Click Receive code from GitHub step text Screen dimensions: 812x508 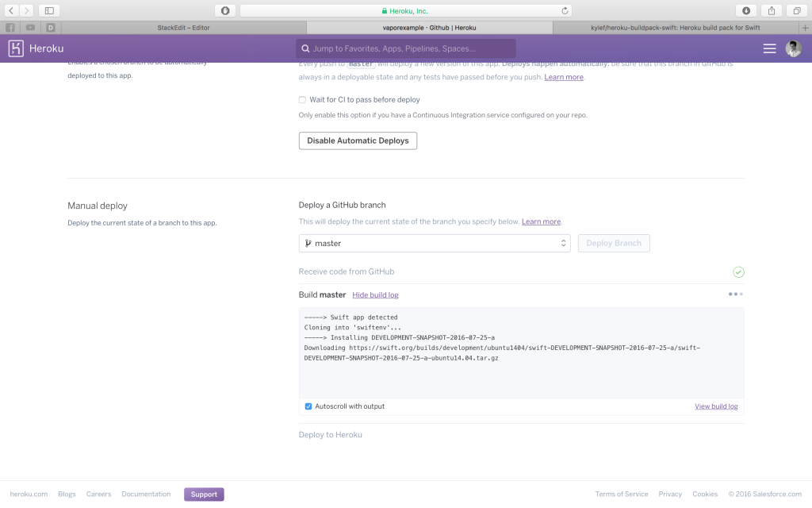click(x=347, y=271)
